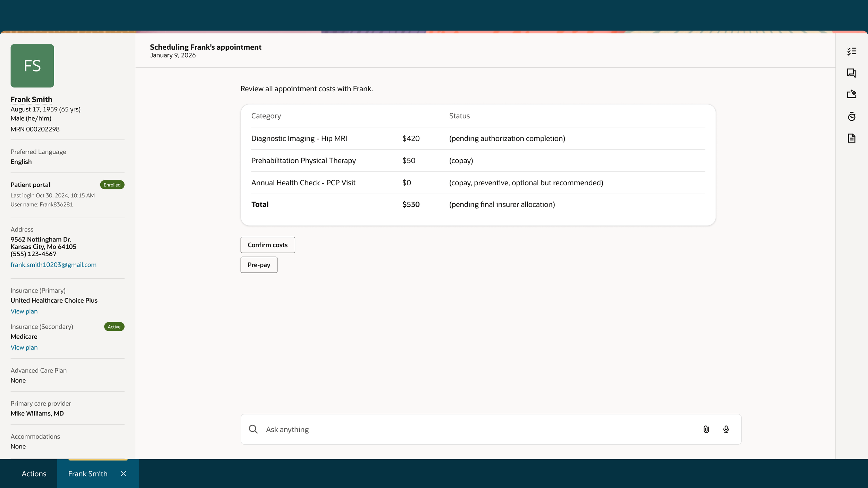Click the Pre-pay button
Screen dimensions: 868x488
259,265
